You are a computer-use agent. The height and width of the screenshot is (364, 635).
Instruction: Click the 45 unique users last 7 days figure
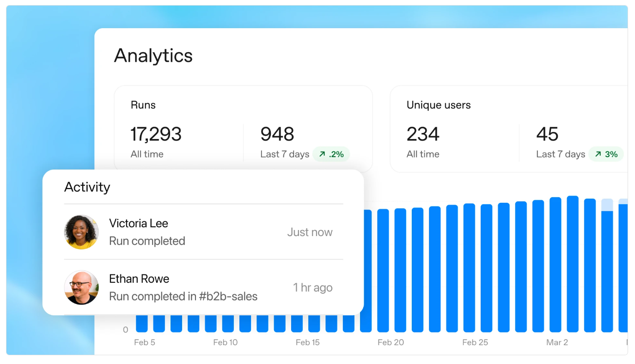pyautogui.click(x=547, y=134)
